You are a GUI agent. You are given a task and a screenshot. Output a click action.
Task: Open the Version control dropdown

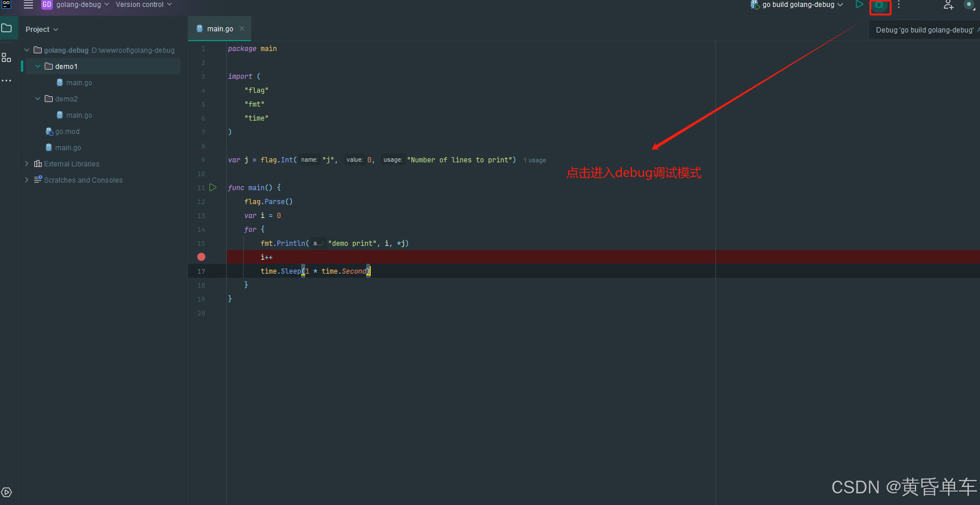pyautogui.click(x=144, y=5)
